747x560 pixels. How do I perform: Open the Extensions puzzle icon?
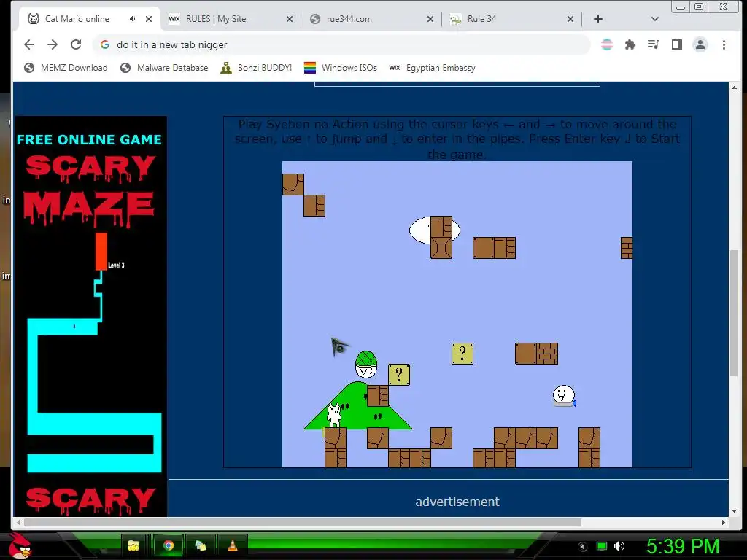coord(630,44)
